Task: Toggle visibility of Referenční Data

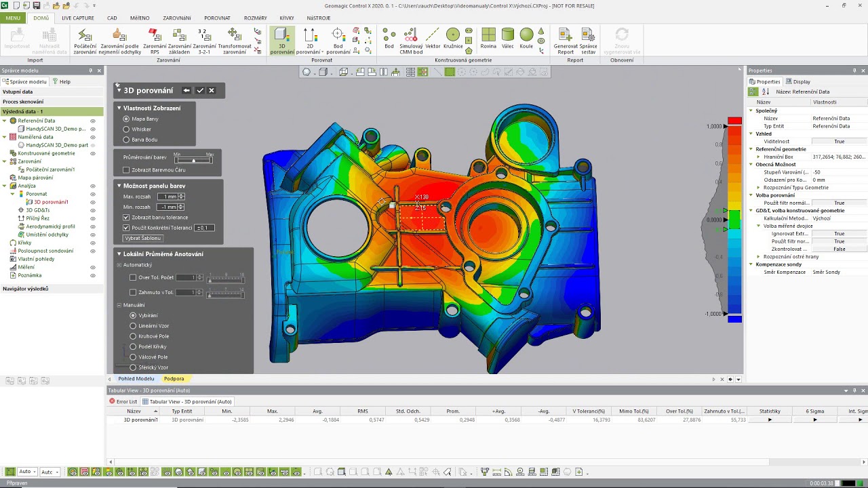Action: coord(93,121)
